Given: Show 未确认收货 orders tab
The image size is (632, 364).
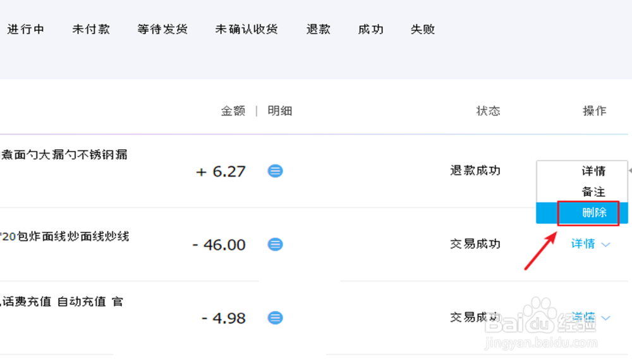Looking at the screenshot, I should [246, 30].
